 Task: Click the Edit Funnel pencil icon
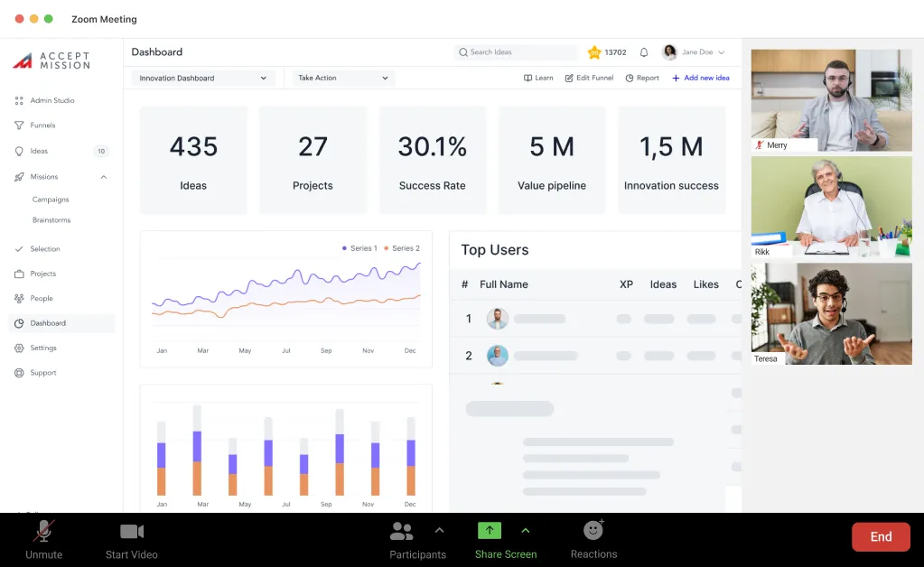pos(569,79)
